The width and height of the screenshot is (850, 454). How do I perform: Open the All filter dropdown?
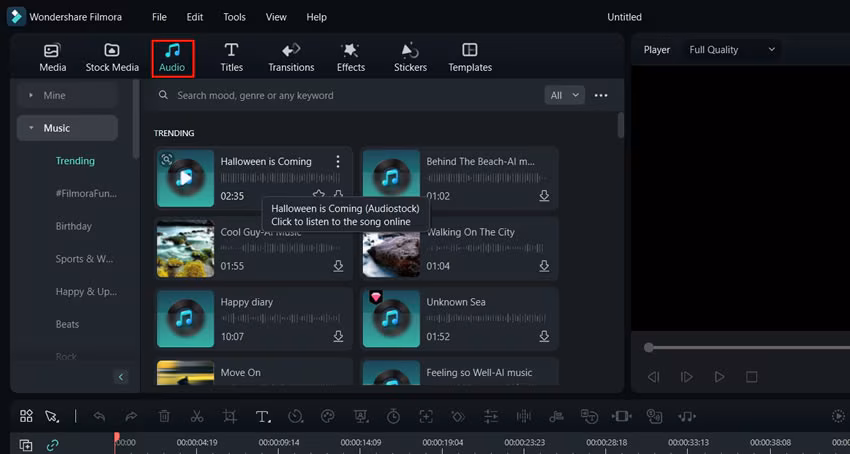click(x=564, y=95)
